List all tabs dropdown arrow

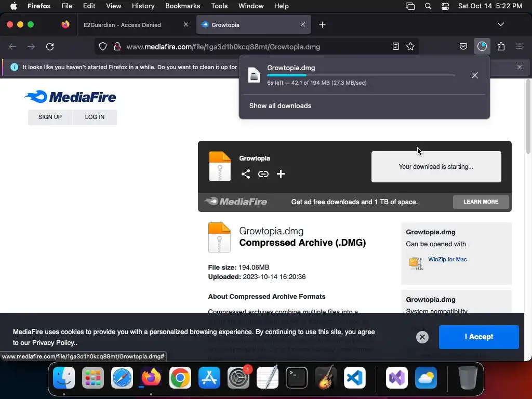(501, 24)
